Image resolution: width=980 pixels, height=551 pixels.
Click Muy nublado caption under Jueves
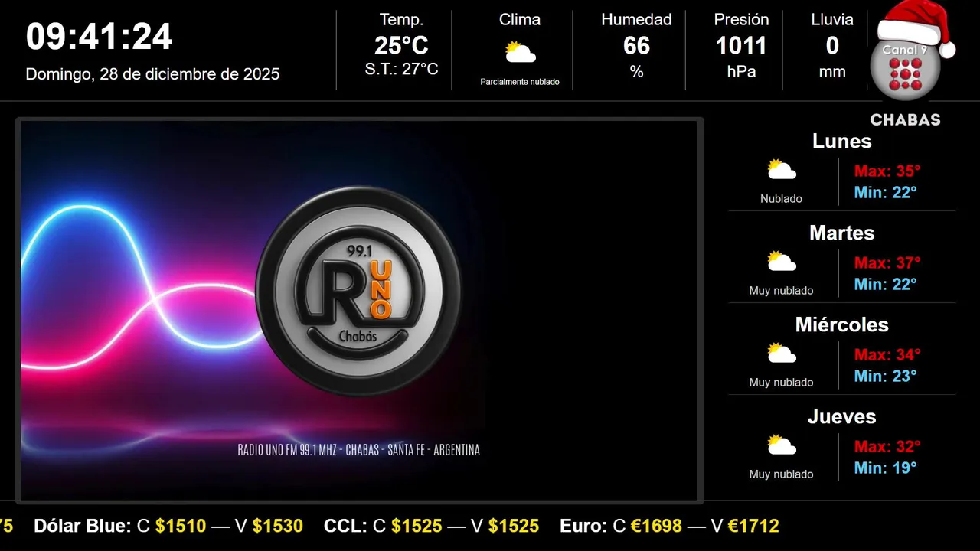[x=781, y=474]
